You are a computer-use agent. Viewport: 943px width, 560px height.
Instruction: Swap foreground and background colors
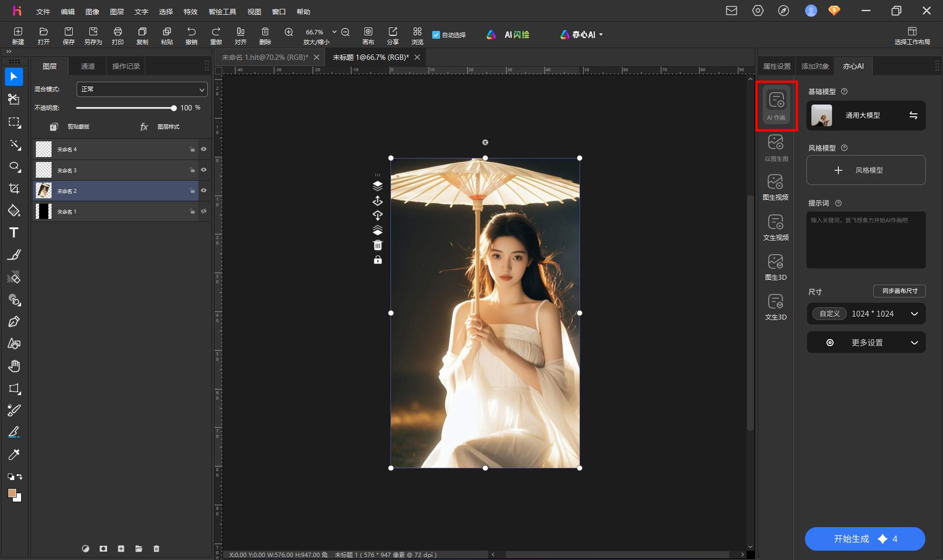tap(20, 477)
